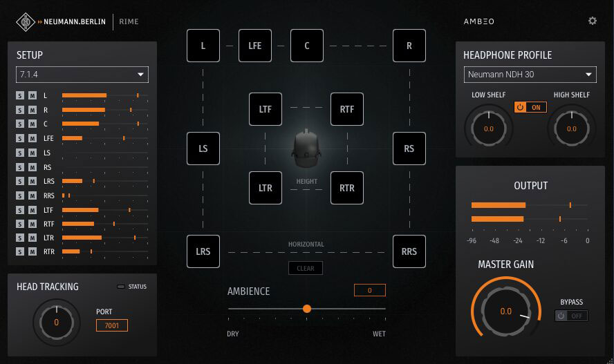Solo the L channel

20,95
